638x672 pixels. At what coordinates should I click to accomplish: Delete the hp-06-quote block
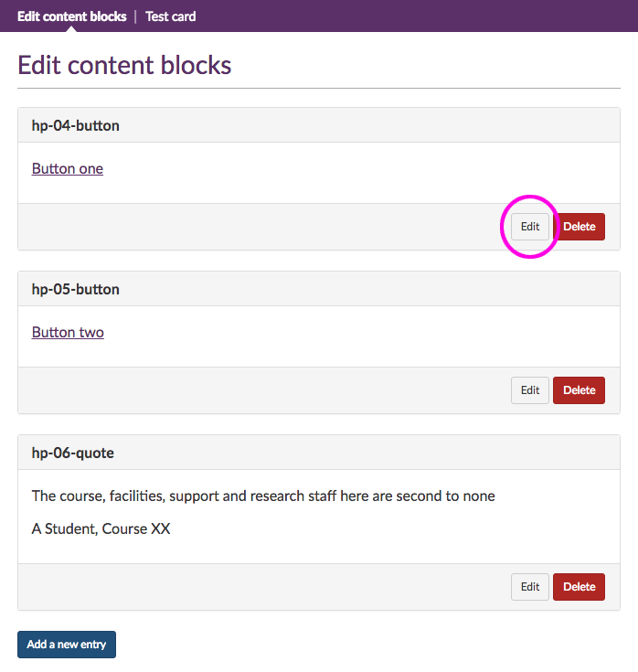point(579,587)
